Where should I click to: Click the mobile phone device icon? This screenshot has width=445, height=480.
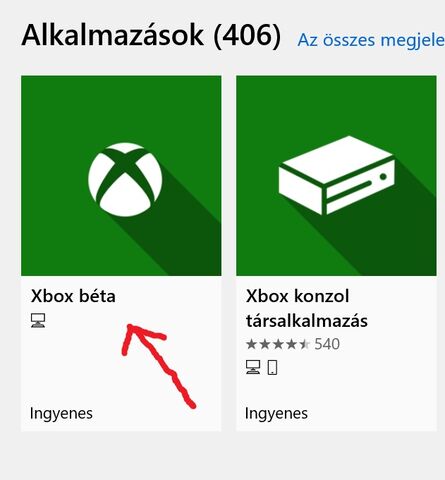(272, 367)
